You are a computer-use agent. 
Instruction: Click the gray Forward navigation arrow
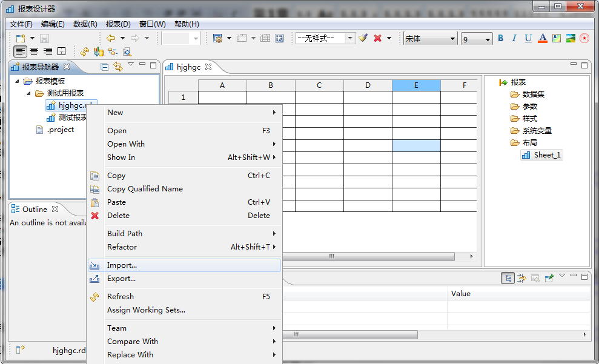[x=135, y=38]
